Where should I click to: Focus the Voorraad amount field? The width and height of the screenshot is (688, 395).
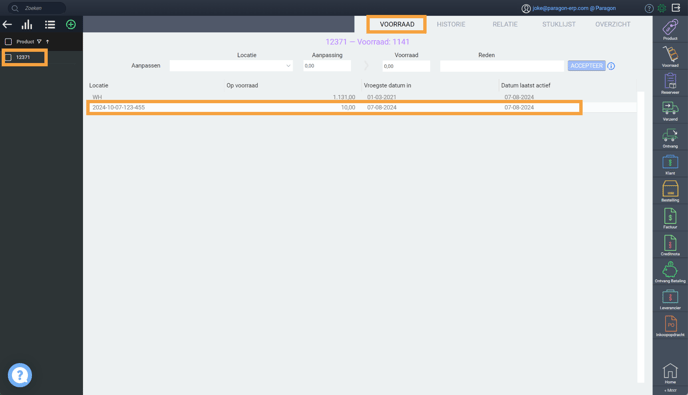[x=406, y=66]
